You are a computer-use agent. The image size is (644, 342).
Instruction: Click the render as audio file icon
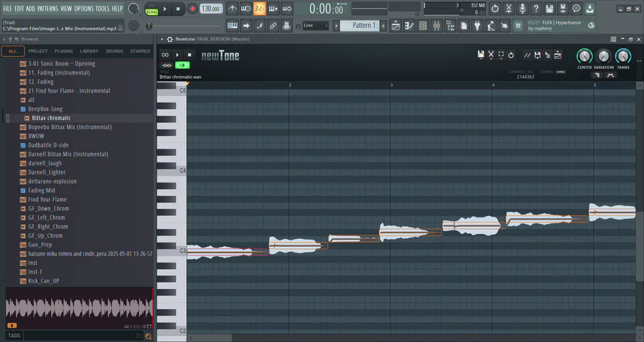click(562, 8)
